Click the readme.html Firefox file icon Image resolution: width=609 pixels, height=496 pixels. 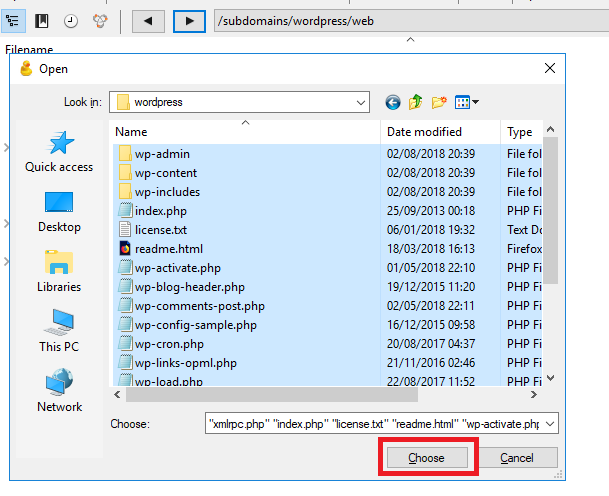[125, 249]
